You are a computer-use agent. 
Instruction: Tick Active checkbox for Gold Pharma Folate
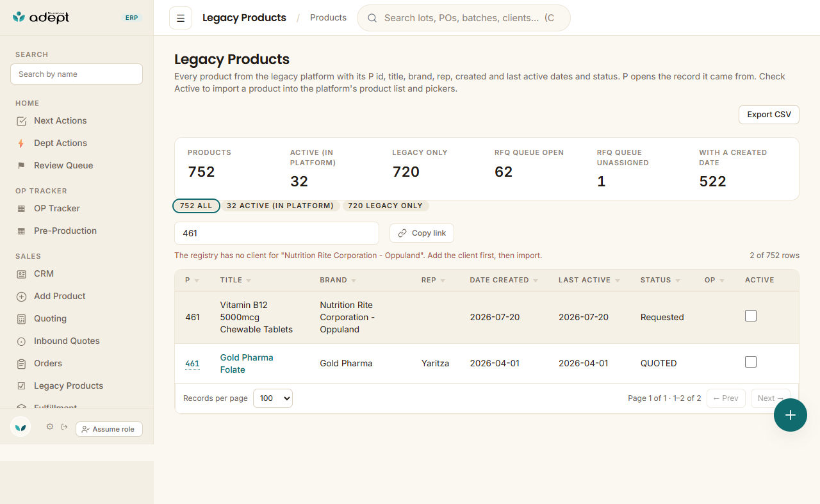click(751, 362)
